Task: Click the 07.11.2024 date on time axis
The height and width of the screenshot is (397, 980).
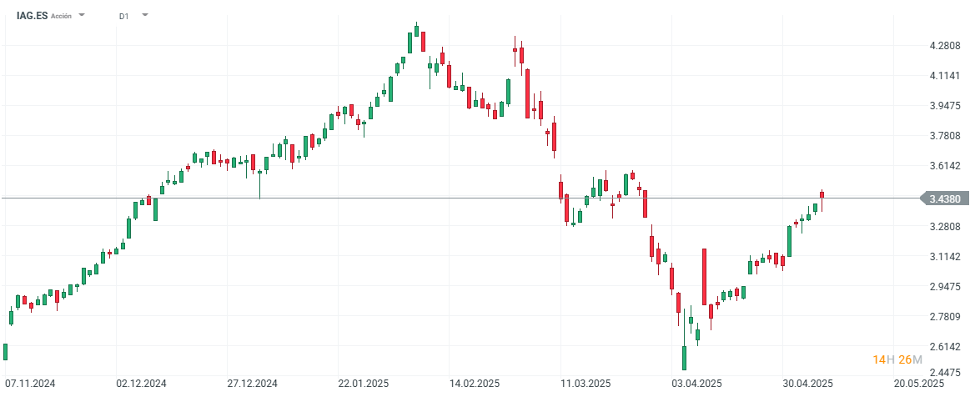Action: (29, 384)
